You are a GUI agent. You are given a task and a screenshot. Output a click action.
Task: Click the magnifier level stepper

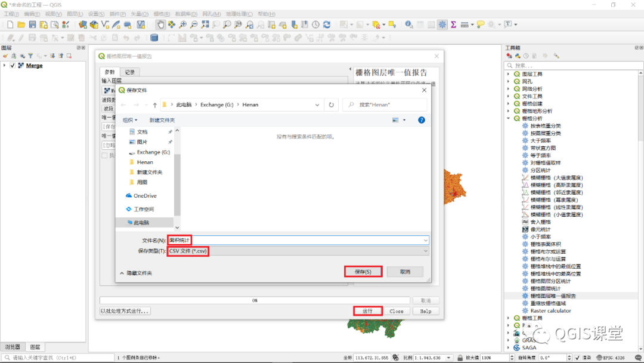click(x=512, y=358)
